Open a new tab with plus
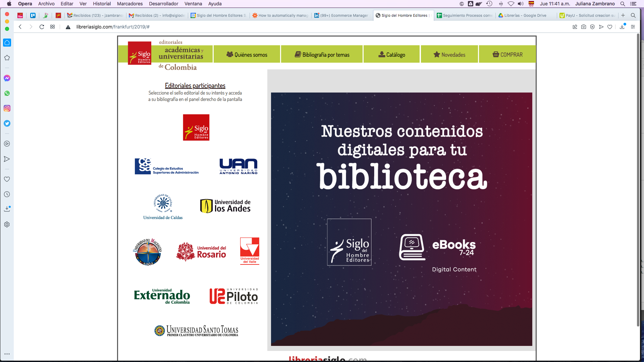 (x=623, y=15)
